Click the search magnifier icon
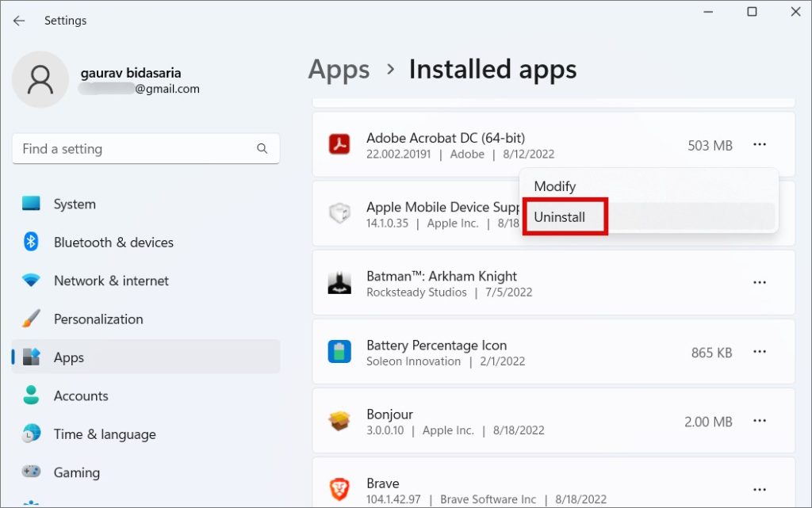Image resolution: width=812 pixels, height=508 pixels. pyautogui.click(x=262, y=149)
